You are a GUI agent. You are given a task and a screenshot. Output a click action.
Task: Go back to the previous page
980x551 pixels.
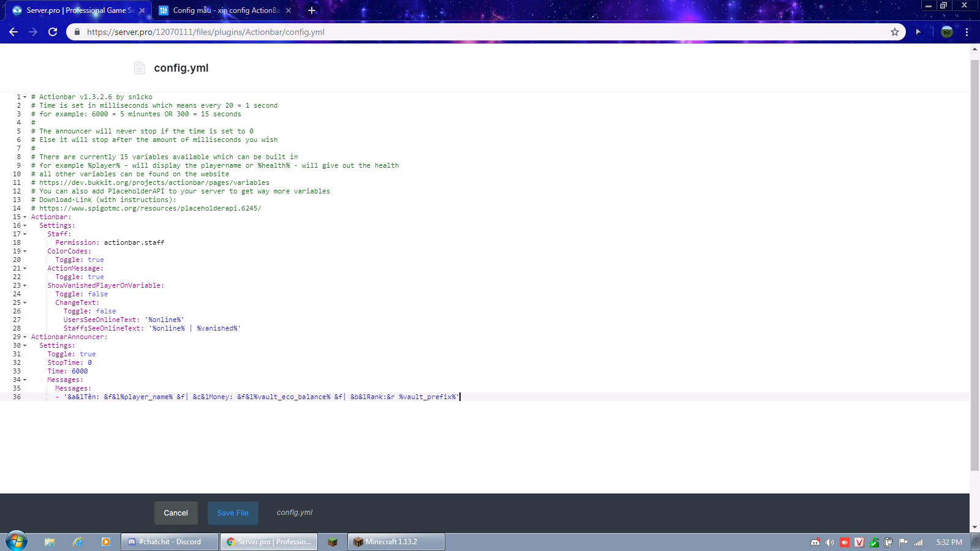(13, 32)
